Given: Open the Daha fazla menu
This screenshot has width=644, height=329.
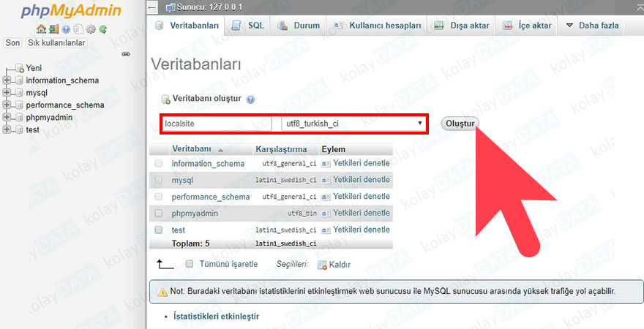Looking at the screenshot, I should pyautogui.click(x=592, y=26).
